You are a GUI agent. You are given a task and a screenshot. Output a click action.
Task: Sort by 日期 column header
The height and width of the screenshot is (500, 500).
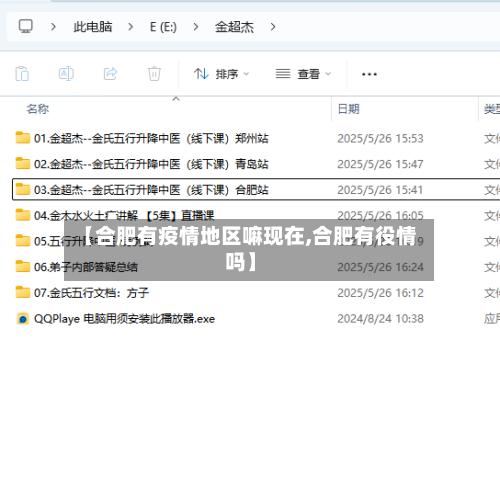[x=348, y=109]
